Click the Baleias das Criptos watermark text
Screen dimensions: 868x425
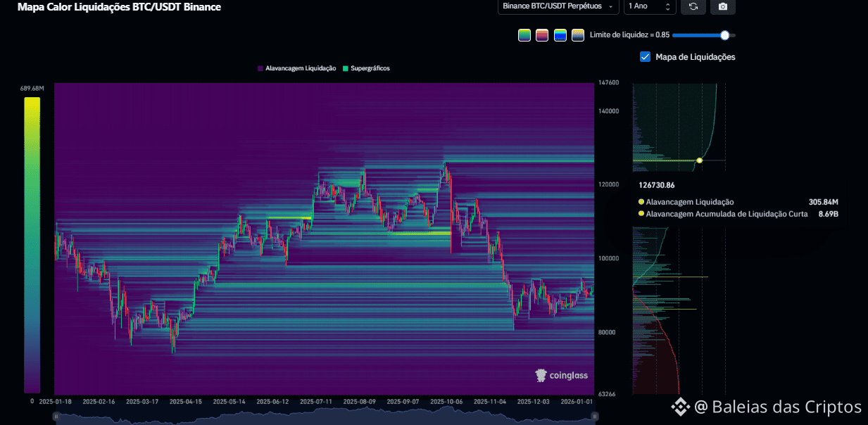786,407
